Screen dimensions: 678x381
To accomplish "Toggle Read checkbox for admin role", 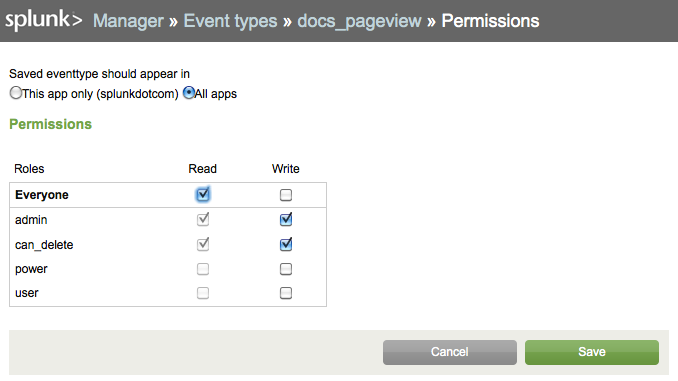I will [x=203, y=219].
